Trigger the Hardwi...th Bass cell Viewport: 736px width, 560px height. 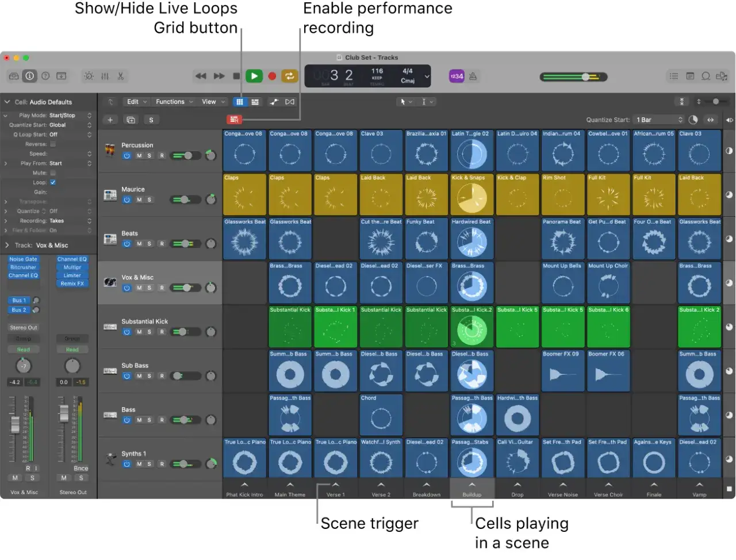(517, 415)
